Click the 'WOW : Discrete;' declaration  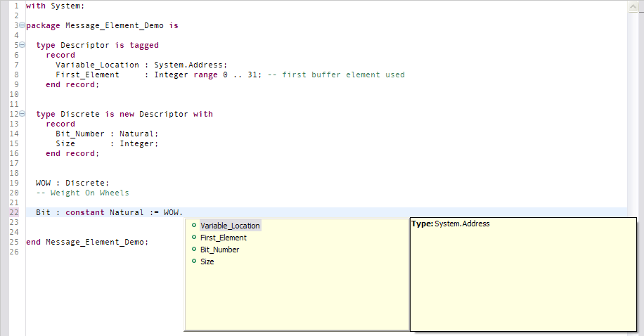(x=72, y=183)
